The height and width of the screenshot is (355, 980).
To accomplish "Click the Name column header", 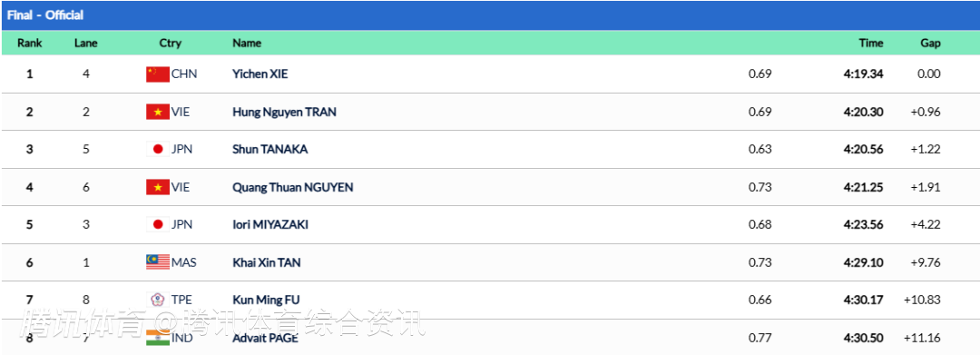I will pos(247,43).
